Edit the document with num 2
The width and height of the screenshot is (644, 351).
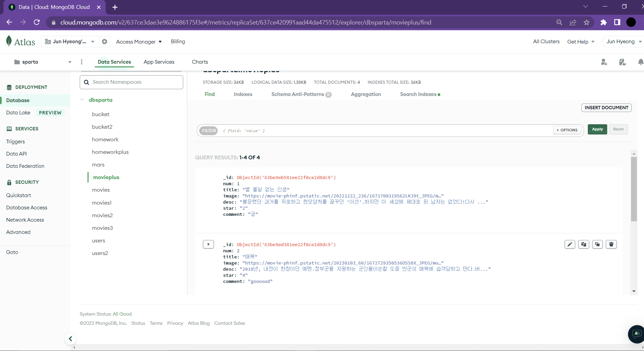570,244
